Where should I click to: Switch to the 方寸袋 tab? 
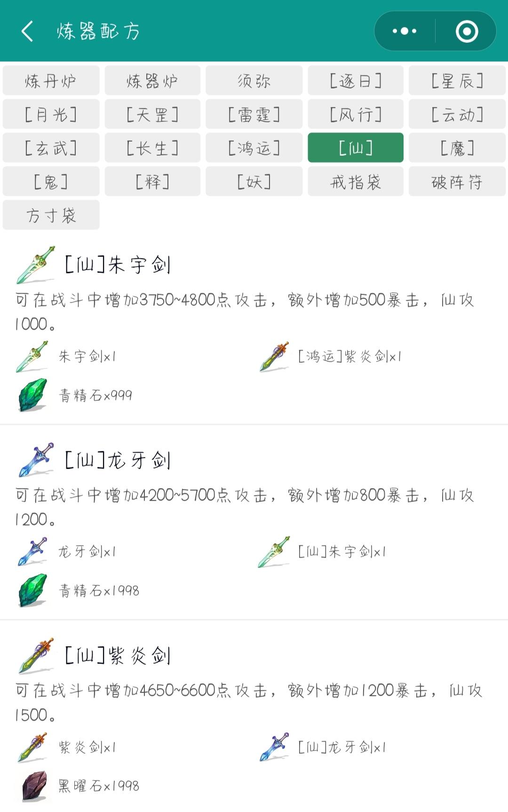(51, 215)
